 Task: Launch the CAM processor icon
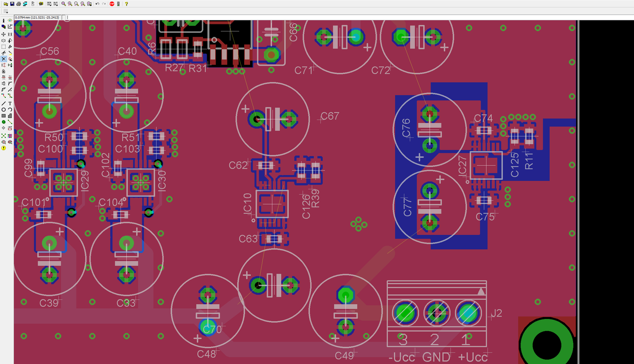point(25,4)
